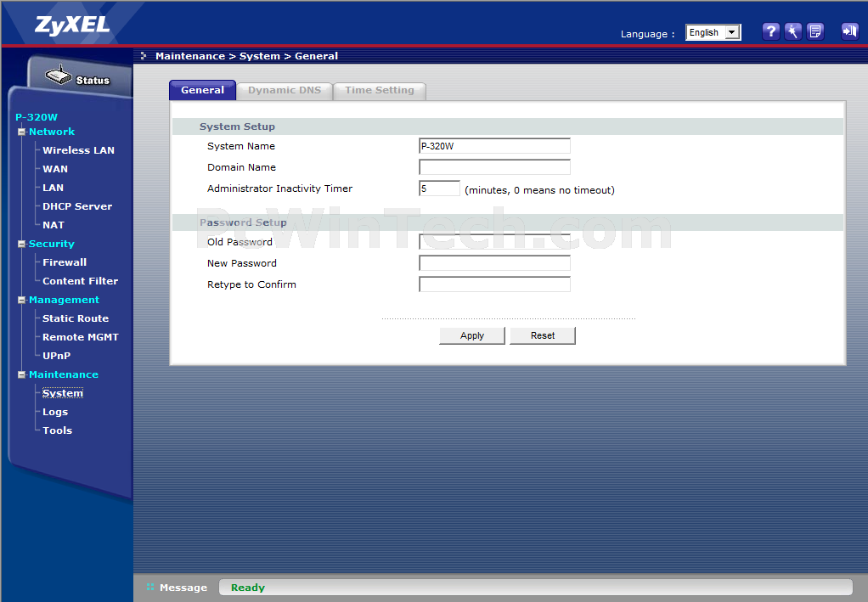868x602 pixels.
Task: Open UPnP settings in the sidebar
Action: (56, 356)
